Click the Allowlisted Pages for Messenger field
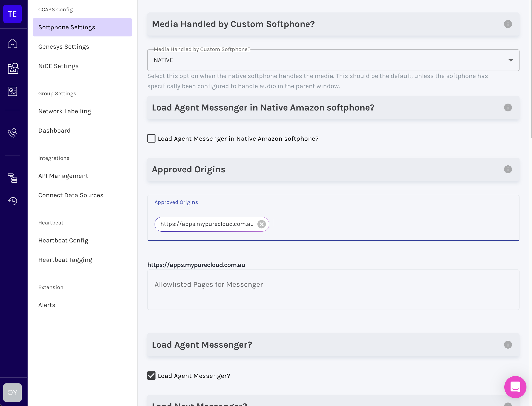 point(333,289)
